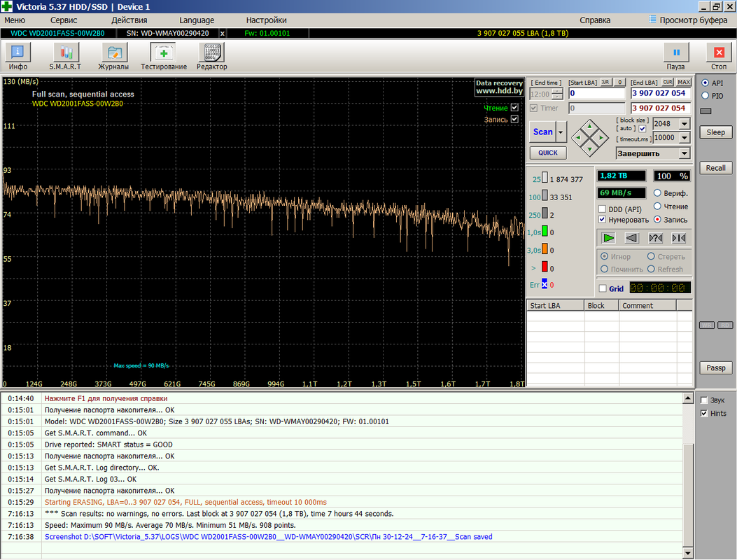Screen dimensions: 737x560
Task: Click the Start LBA input field
Action: pyautogui.click(x=596, y=93)
